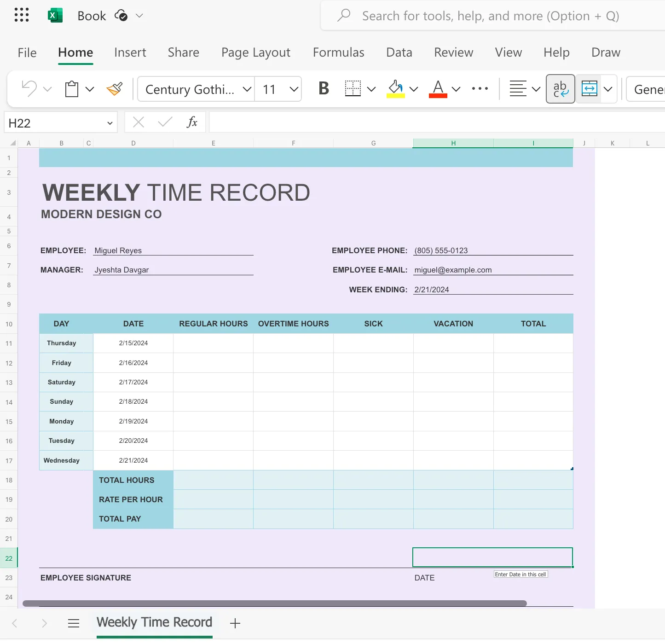Screen dimensions: 665x644
Task: Click the search box for tools and help
Action: [492, 16]
